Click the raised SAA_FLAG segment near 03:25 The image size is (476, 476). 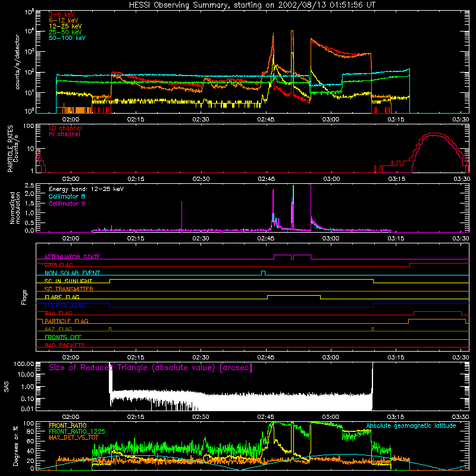tap(438, 311)
